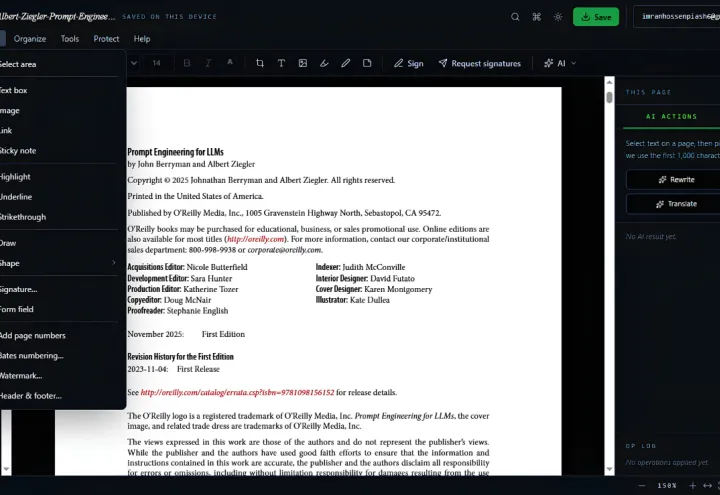
Task: Expand the font dropdown chevron
Action: 134,63
